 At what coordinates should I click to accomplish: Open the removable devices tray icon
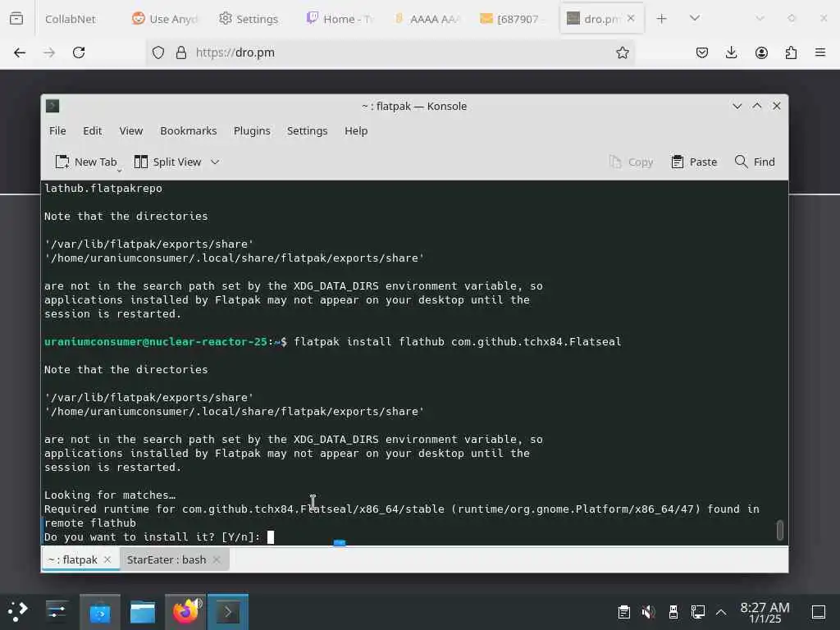point(673,611)
